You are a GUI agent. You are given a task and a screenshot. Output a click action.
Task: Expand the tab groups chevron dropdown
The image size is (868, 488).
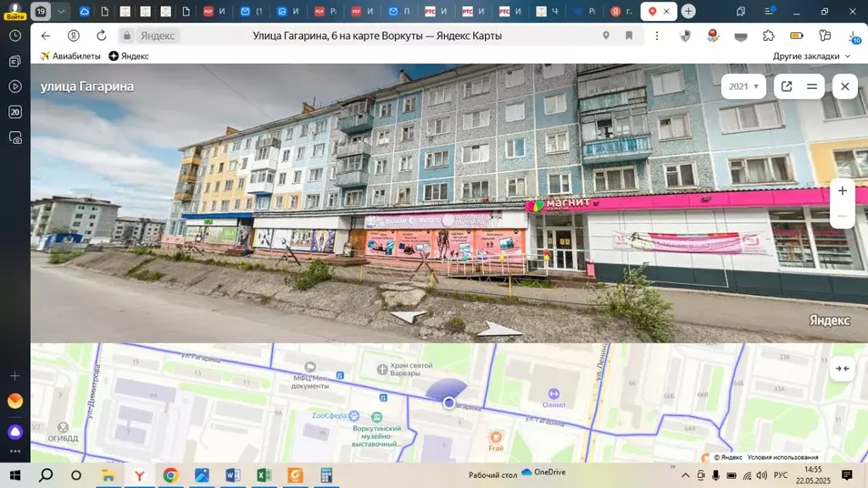click(61, 11)
